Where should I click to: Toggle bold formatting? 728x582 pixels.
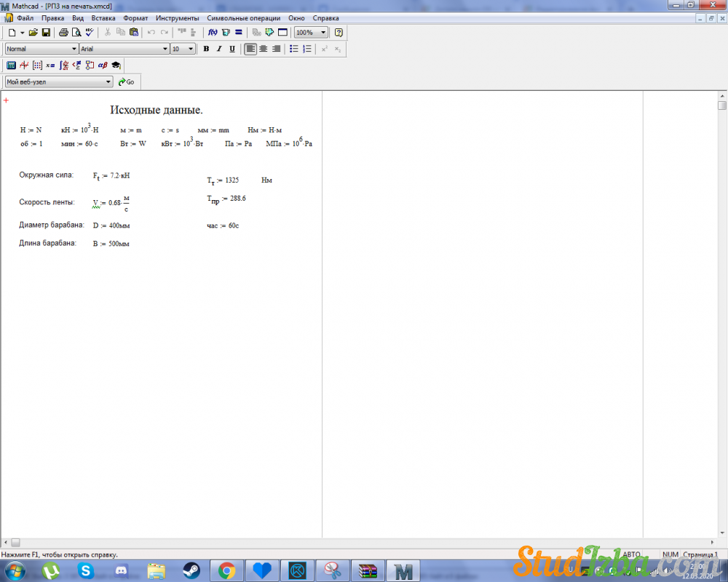(x=206, y=49)
